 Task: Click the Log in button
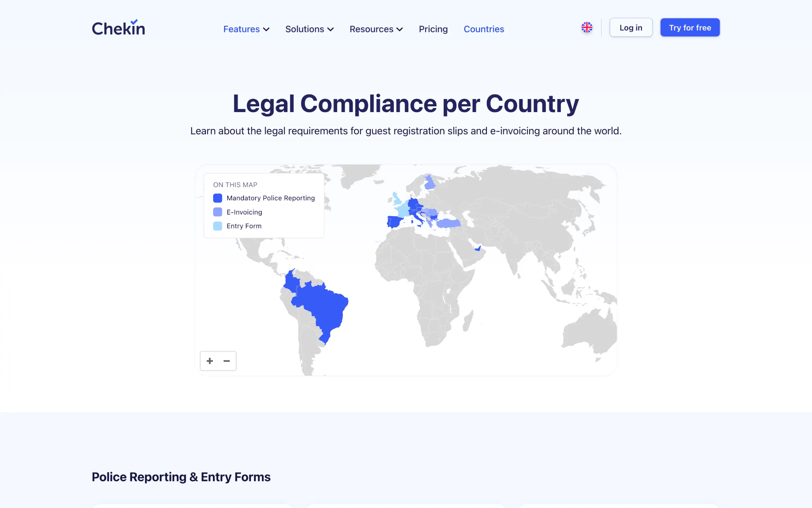(x=631, y=28)
